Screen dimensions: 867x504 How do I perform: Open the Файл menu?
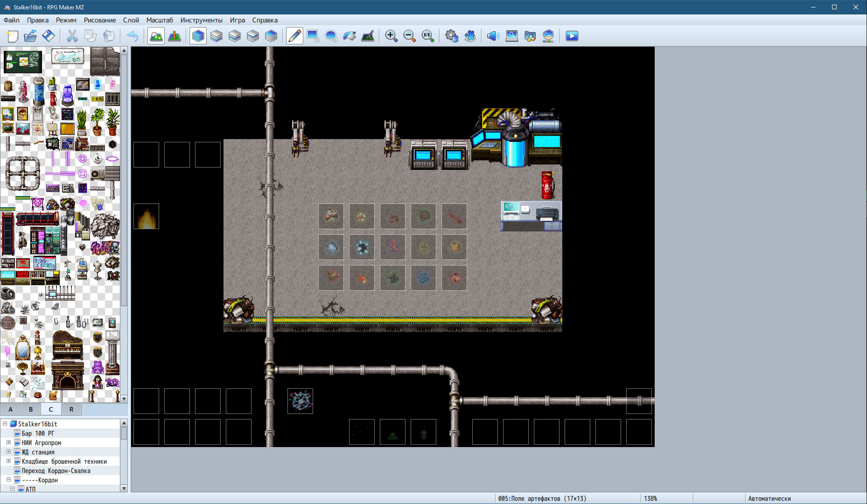pyautogui.click(x=12, y=20)
